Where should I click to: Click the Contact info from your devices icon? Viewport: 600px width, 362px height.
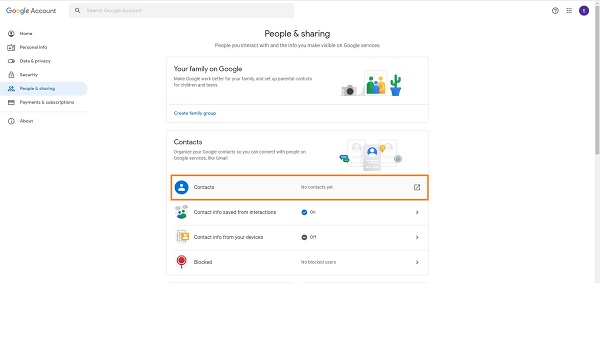(x=182, y=237)
